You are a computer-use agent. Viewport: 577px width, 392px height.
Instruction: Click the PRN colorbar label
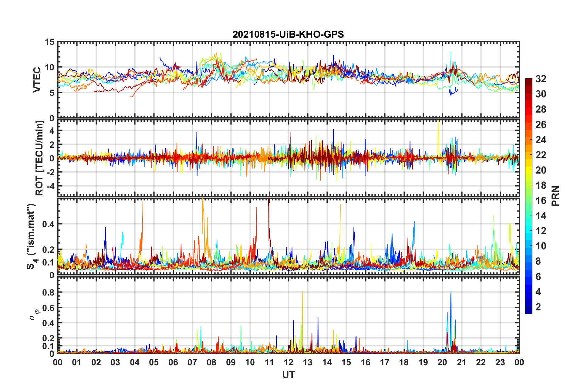[x=555, y=196]
